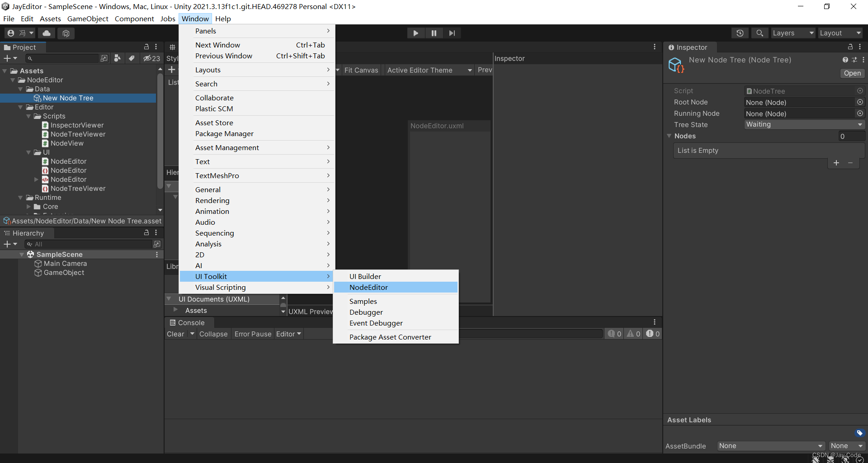The image size is (868, 463).
Task: Click the Project search field
Action: pyautogui.click(x=62, y=58)
